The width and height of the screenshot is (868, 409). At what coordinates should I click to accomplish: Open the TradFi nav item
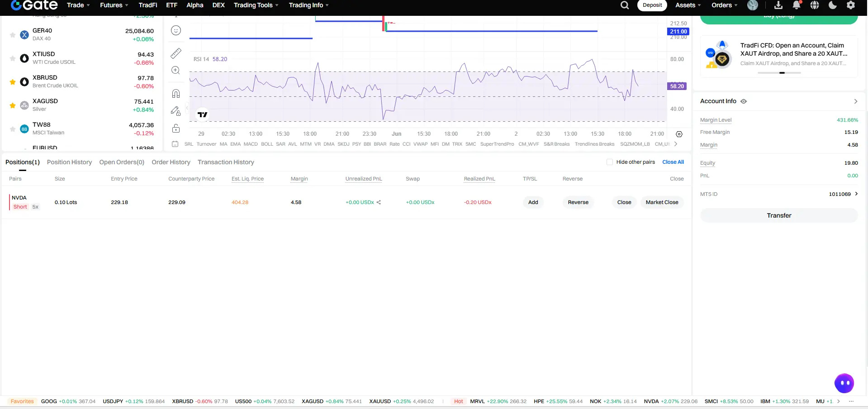pyautogui.click(x=148, y=5)
